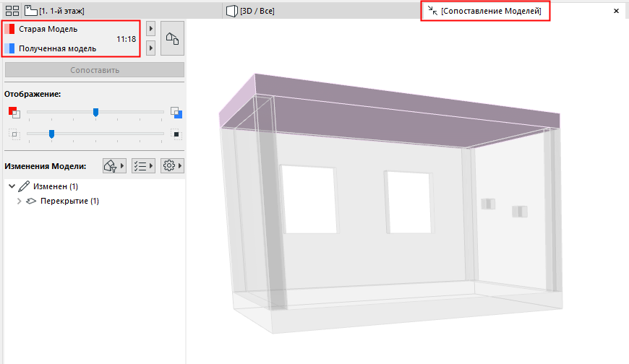Click the red old-model display icon
The width and height of the screenshot is (629, 364).
click(x=14, y=113)
